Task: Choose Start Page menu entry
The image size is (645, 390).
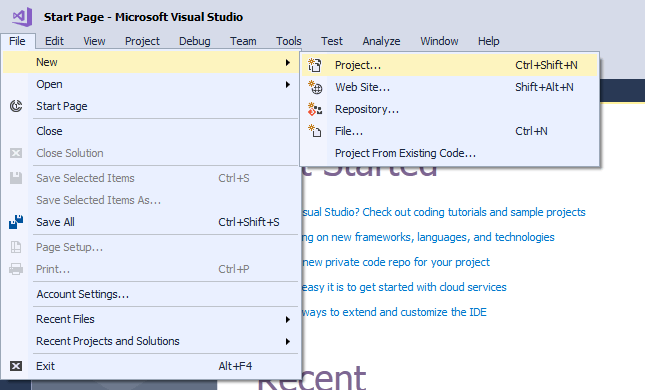Action: click(x=151, y=106)
